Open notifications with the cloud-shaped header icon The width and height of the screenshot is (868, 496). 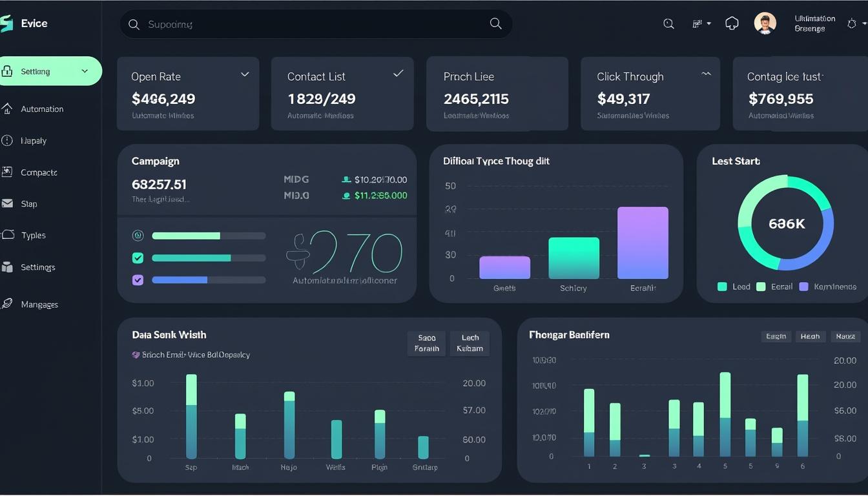tap(732, 23)
